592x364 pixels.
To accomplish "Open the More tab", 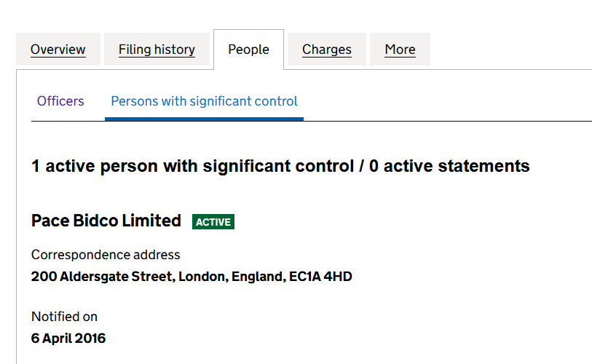I will 400,50.
